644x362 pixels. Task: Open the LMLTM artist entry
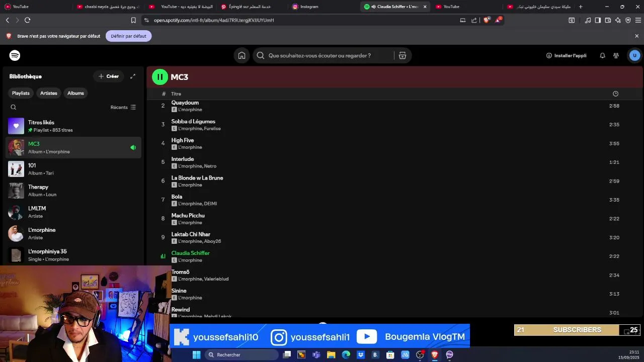73,212
